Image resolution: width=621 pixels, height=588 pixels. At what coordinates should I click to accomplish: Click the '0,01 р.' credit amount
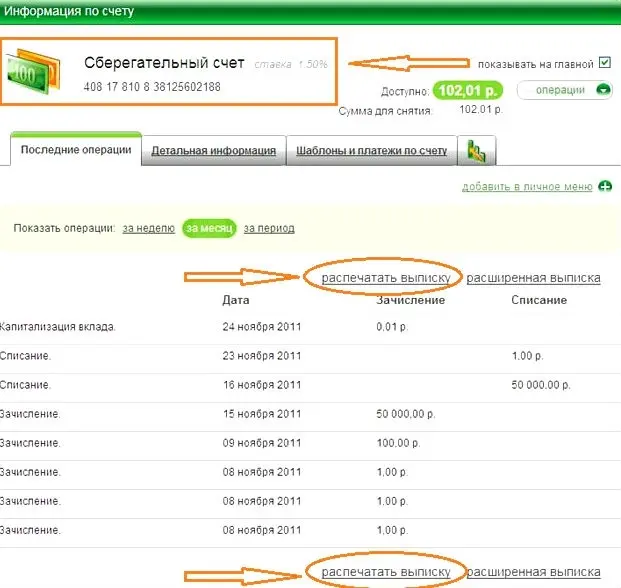[x=392, y=327]
